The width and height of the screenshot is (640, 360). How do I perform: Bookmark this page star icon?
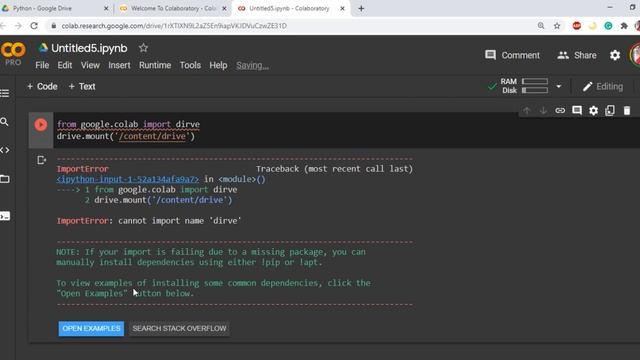[x=557, y=26]
